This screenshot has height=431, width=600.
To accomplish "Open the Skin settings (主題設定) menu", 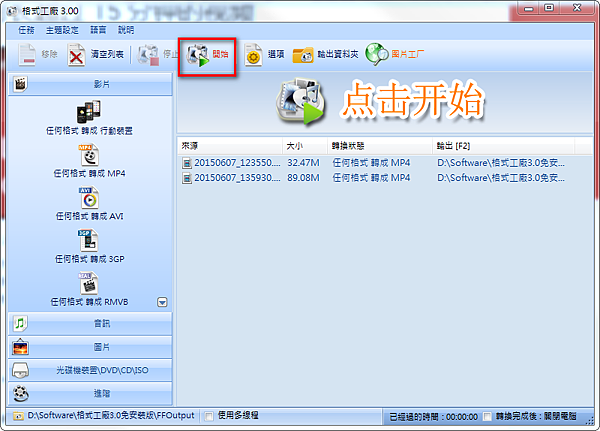I will click(62, 30).
